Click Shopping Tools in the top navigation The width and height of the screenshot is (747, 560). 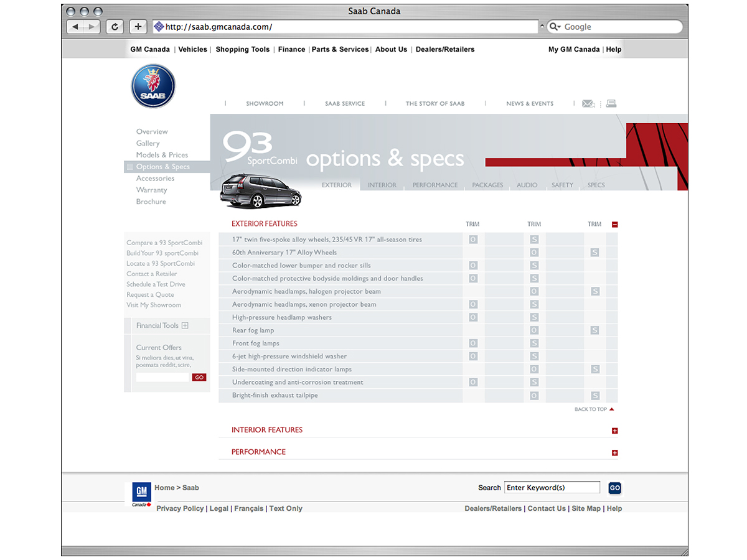click(243, 49)
